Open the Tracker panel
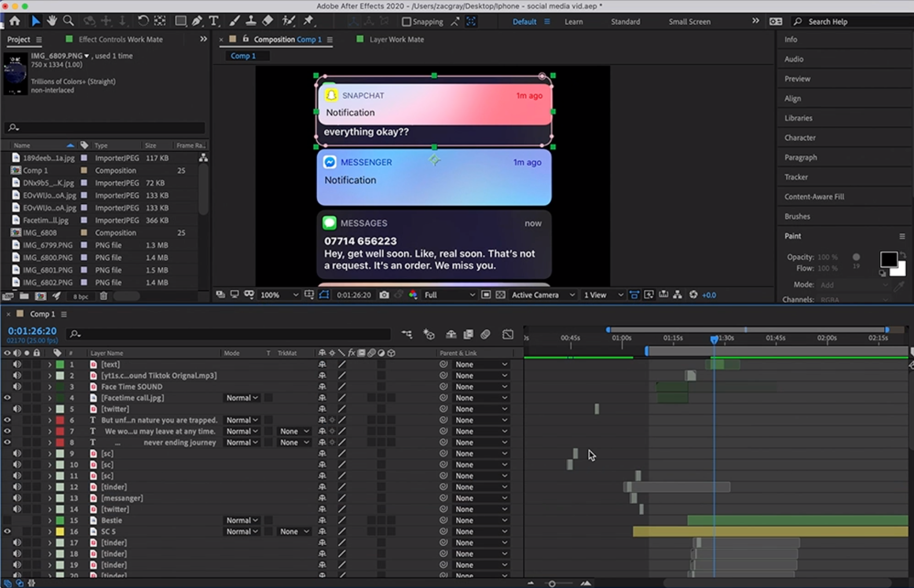Screen dimensions: 914x588 point(796,177)
